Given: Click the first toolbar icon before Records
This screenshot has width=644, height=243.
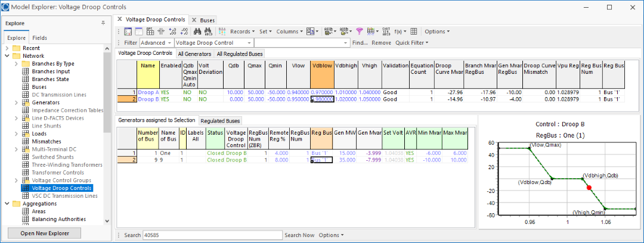Looking at the screenshot, I should pos(128,32).
